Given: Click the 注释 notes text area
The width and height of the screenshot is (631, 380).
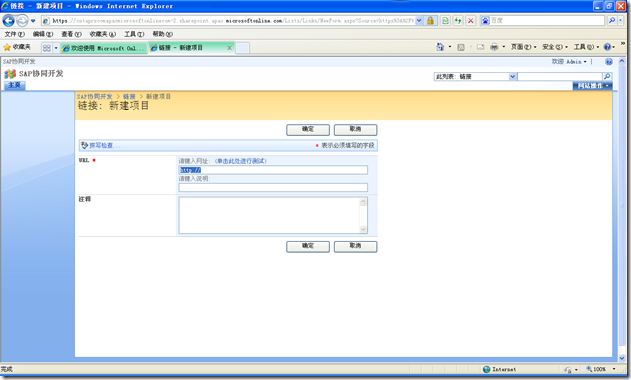Looking at the screenshot, I should (273, 215).
